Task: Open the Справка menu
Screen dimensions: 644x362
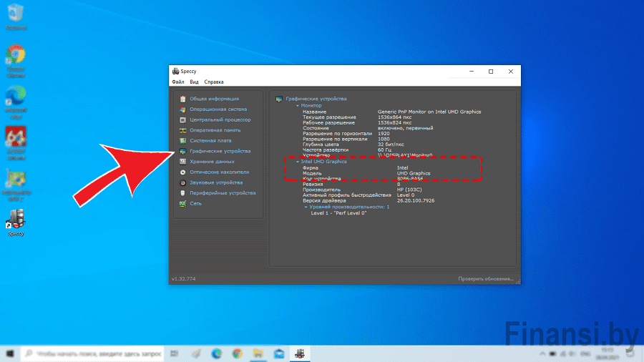Action: [214, 82]
